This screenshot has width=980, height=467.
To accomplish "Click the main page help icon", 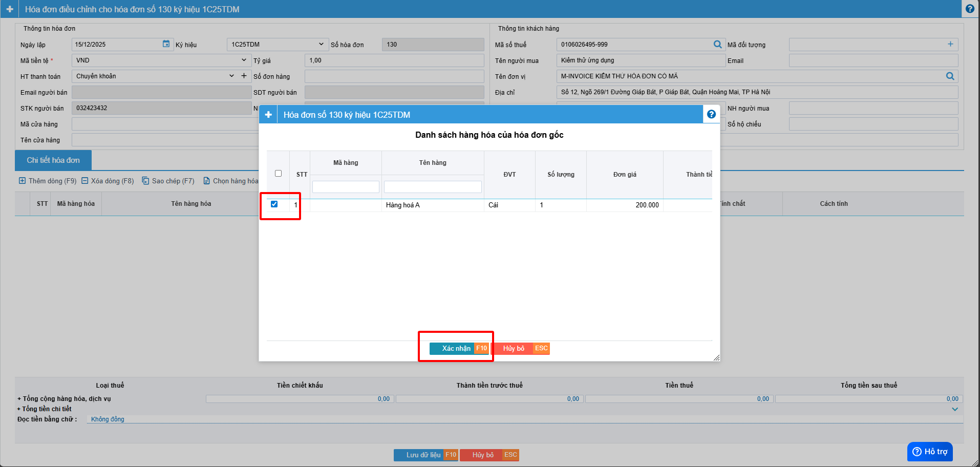I will (970, 9).
